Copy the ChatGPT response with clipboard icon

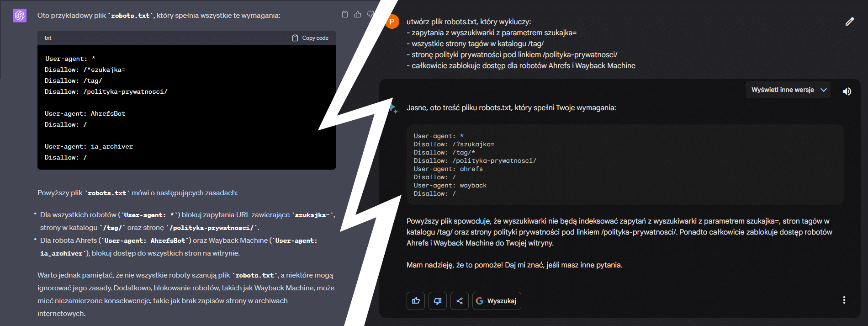tap(345, 15)
